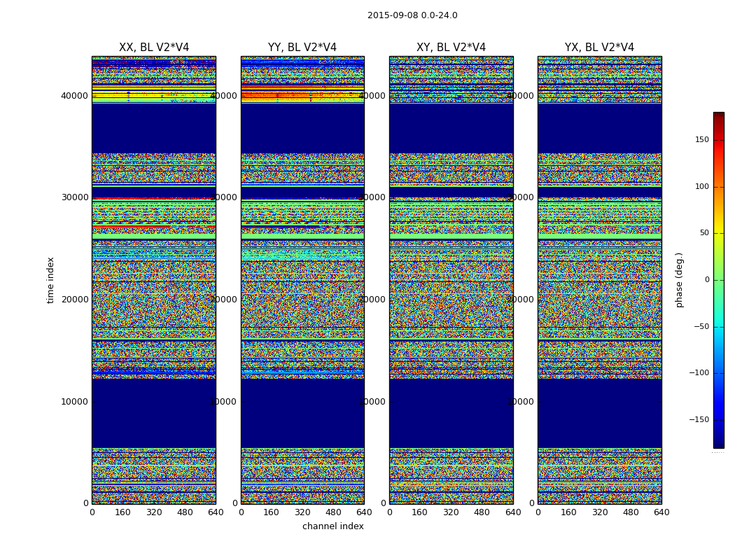Click the XX plot's '20000' time tick
The width and height of the screenshot is (735, 560).
(x=74, y=300)
